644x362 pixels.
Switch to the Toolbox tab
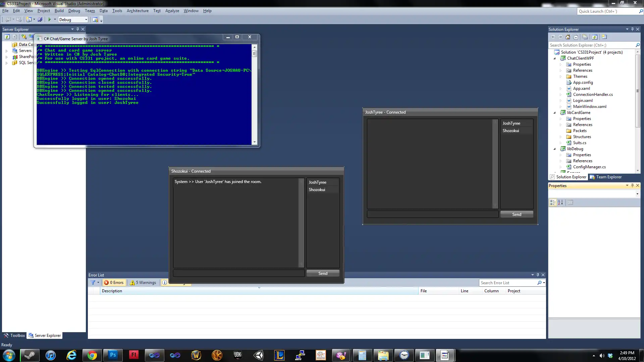[x=14, y=336]
